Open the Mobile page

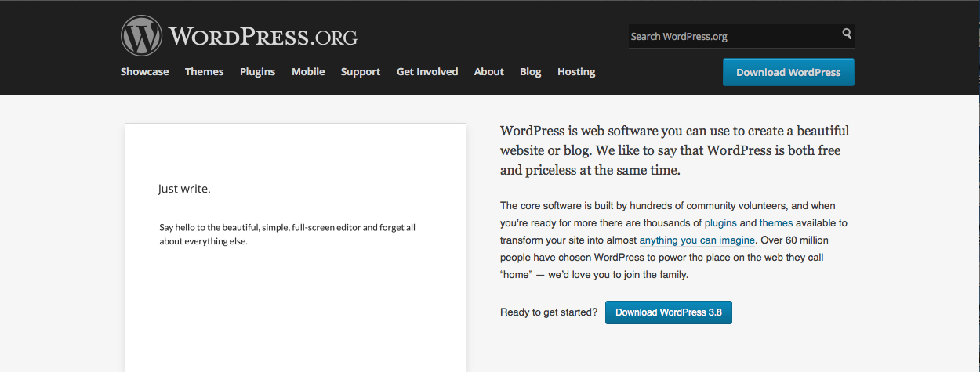coord(308,71)
